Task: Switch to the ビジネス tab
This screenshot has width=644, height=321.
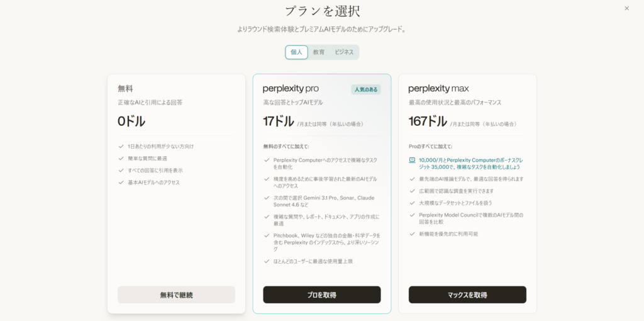Action: [x=344, y=52]
